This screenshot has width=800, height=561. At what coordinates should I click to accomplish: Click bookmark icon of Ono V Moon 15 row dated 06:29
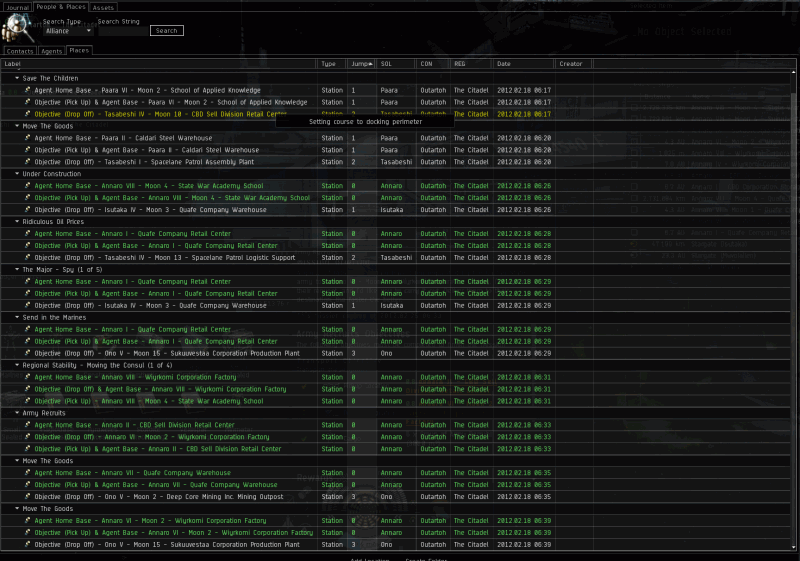tap(28, 353)
